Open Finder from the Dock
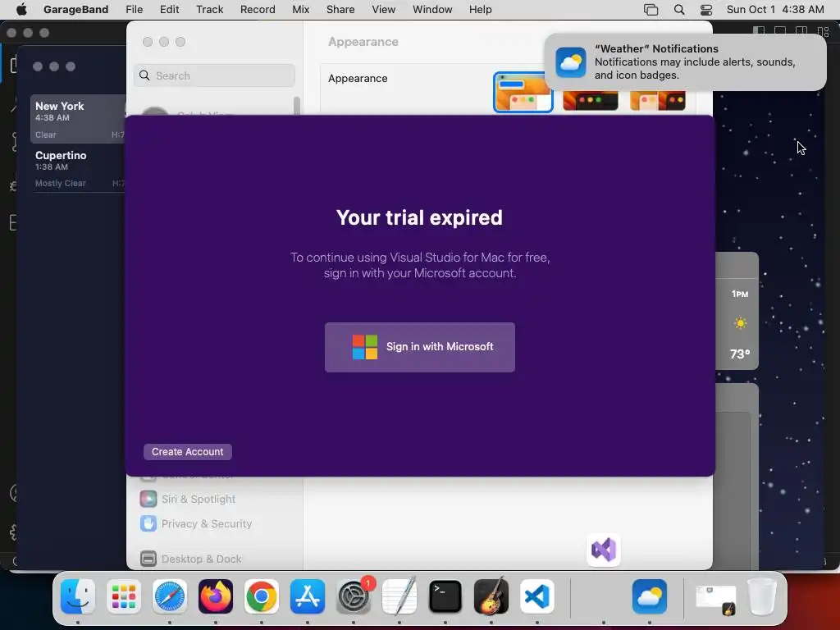The image size is (840, 630). click(x=78, y=596)
